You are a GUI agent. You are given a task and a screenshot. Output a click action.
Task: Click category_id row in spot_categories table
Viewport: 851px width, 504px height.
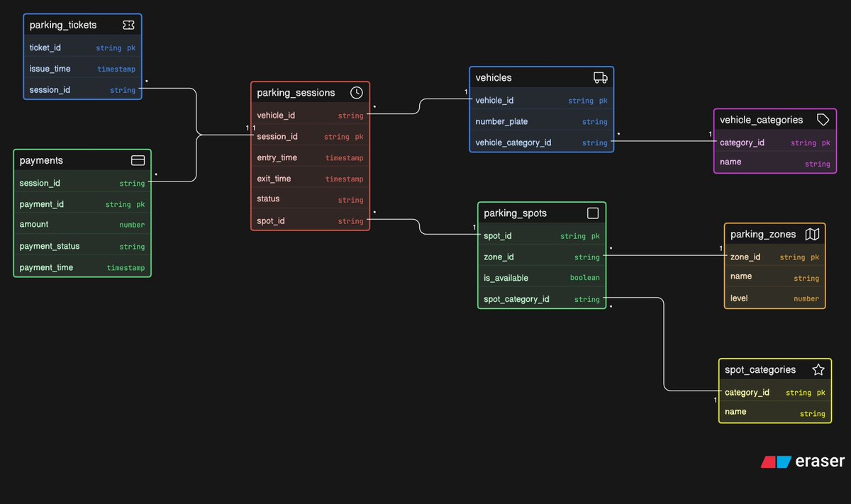(775, 392)
